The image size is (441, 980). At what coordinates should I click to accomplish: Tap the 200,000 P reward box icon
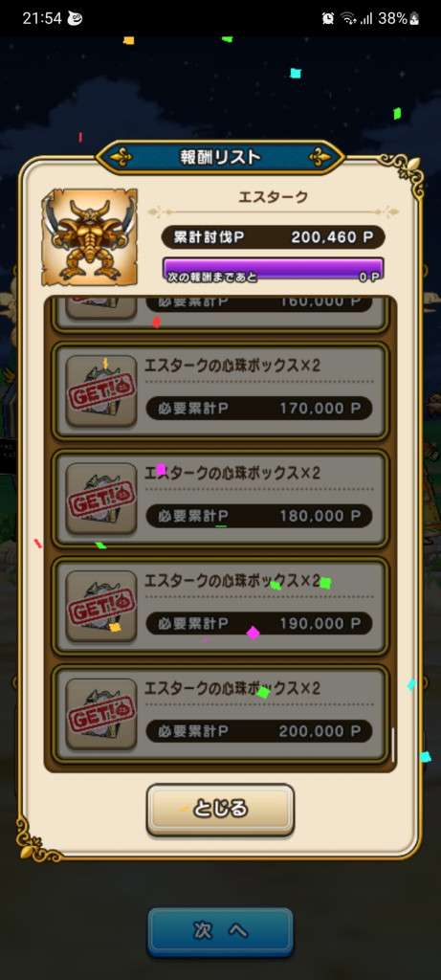coord(101,713)
